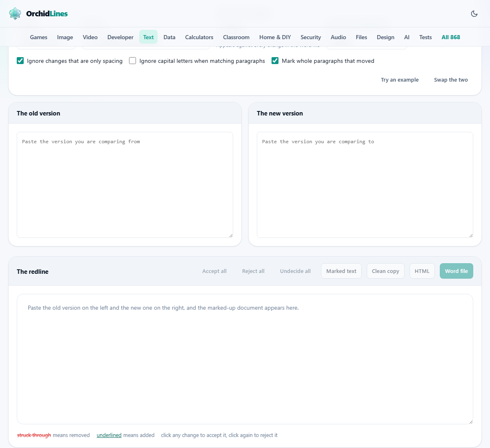Image resolution: width=490 pixels, height=448 pixels.
Task: Click the 'underlined' legend sample
Action: [109, 435]
